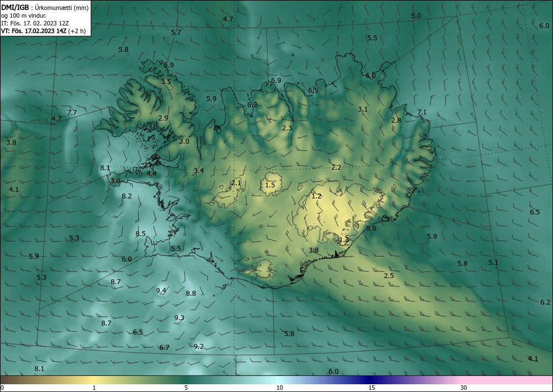Click the 3.6 value on the western peninsula
This screenshot has height=392, width=553.
[x=116, y=181]
